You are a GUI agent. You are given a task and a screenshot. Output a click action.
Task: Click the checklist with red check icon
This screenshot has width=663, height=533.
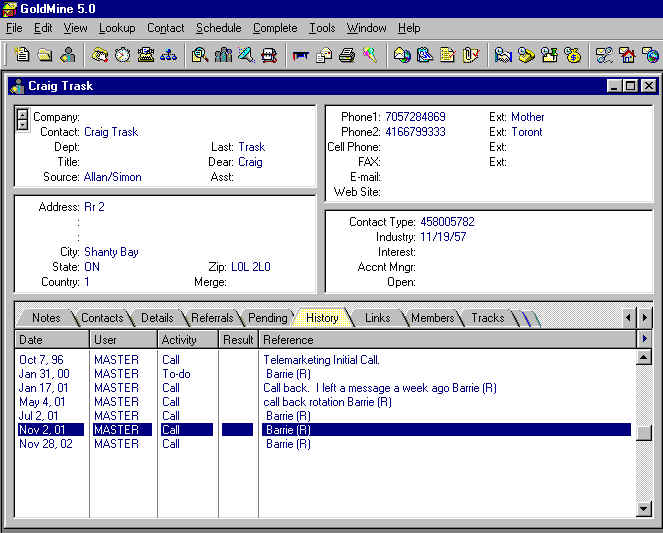pyautogui.click(x=447, y=55)
